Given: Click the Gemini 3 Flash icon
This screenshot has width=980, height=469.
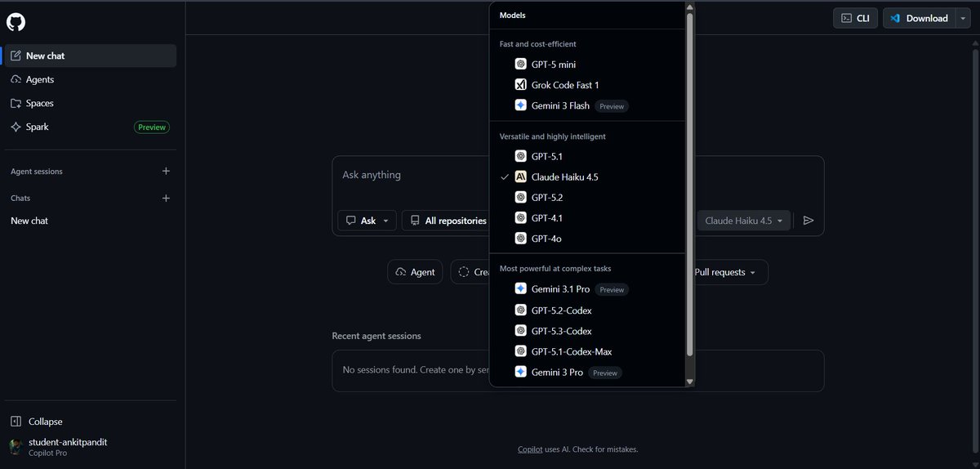Looking at the screenshot, I should pyautogui.click(x=521, y=105).
